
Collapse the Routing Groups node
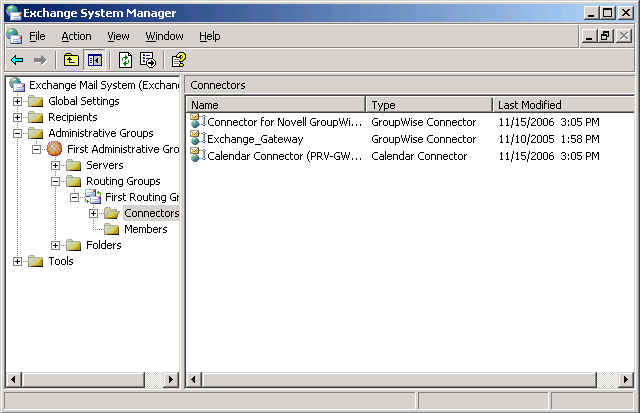click(56, 181)
